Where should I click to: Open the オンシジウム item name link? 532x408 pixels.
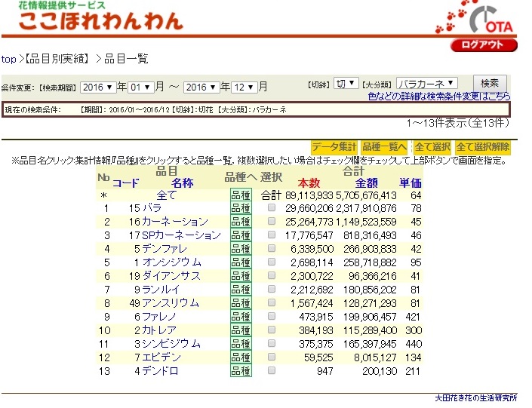coord(172,262)
